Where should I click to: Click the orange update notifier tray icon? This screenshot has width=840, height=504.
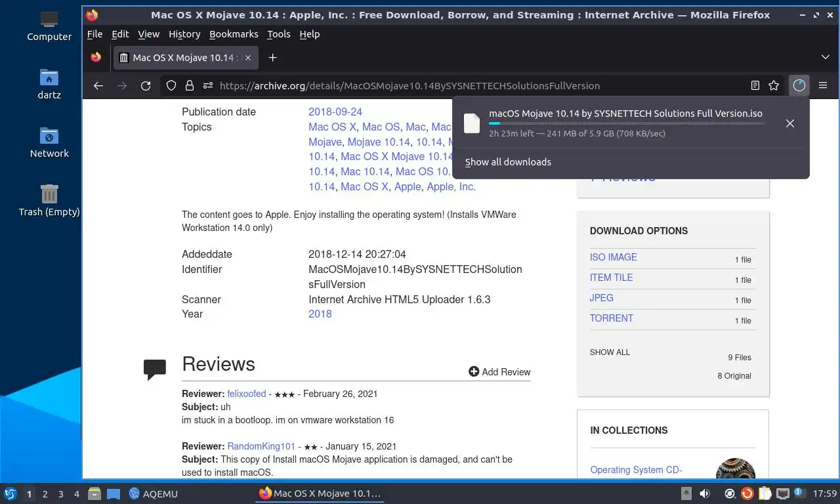[x=747, y=493]
